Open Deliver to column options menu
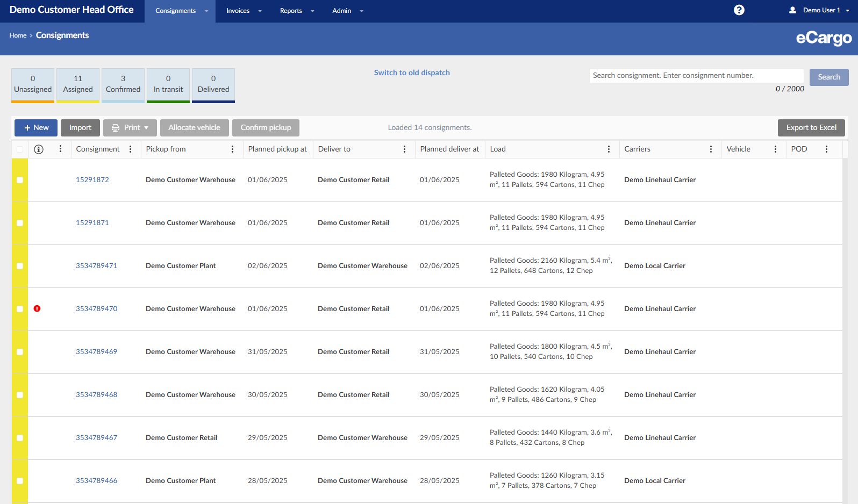The height and width of the screenshot is (504, 858). (x=404, y=149)
